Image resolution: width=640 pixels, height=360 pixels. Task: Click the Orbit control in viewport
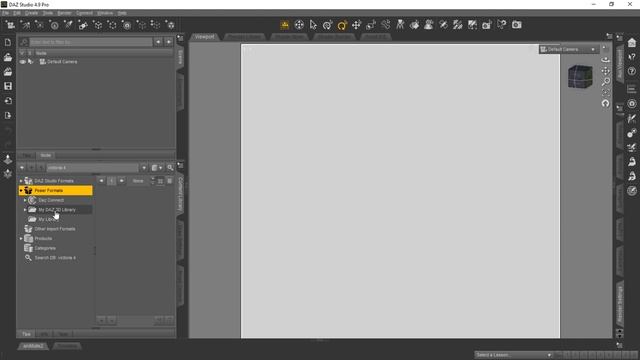coord(605,60)
